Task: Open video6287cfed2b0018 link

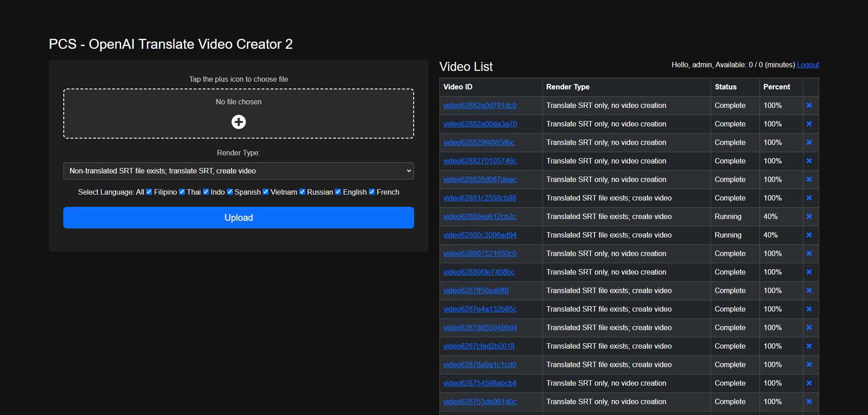Action: pos(479,346)
